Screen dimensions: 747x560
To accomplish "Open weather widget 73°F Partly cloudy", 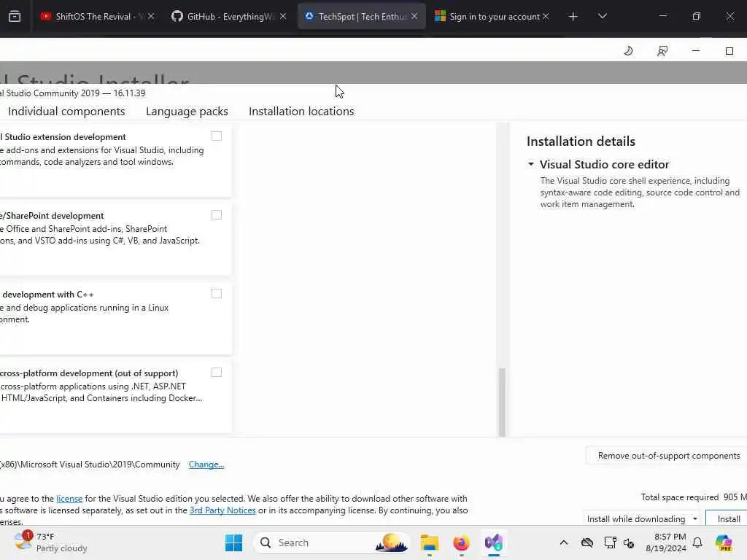I will pos(50,542).
